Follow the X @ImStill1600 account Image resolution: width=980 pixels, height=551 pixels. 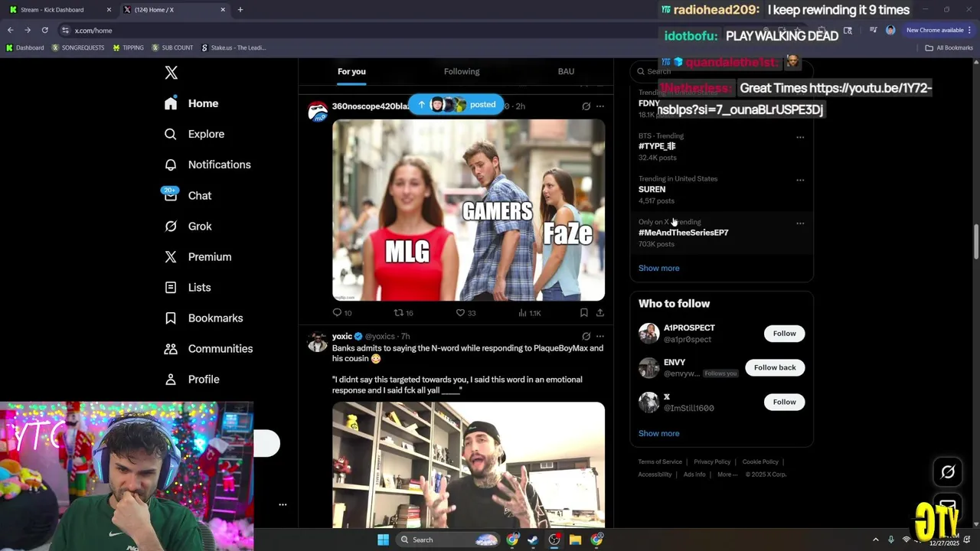point(784,402)
